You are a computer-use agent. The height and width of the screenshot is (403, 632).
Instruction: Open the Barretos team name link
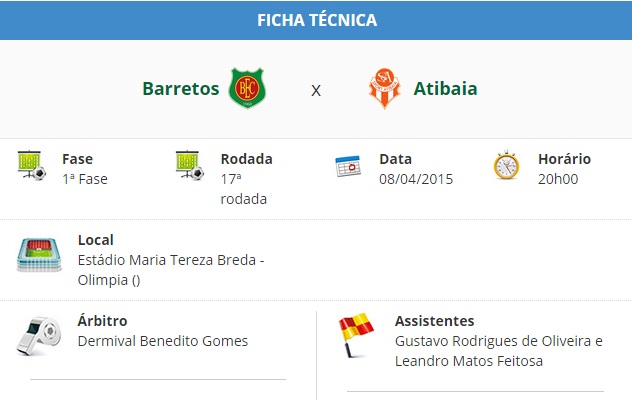(181, 88)
